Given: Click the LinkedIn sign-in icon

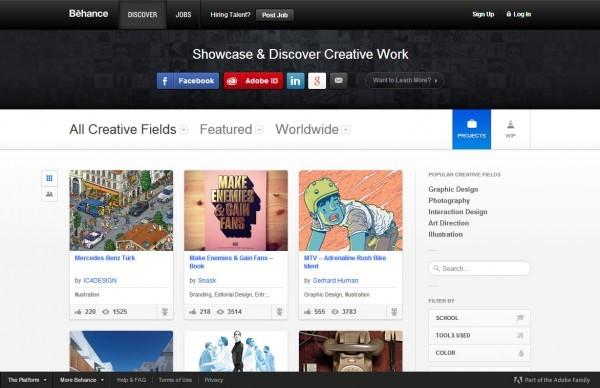Looking at the screenshot, I should point(295,81).
